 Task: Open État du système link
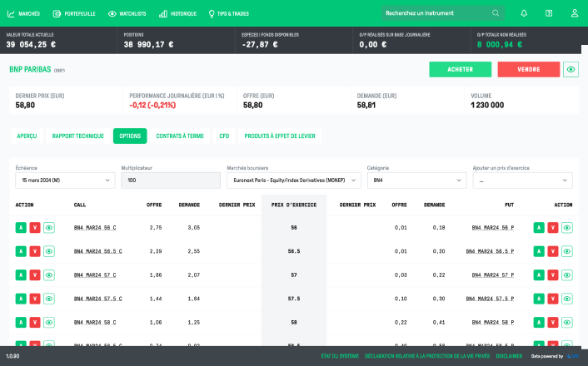coord(340,356)
